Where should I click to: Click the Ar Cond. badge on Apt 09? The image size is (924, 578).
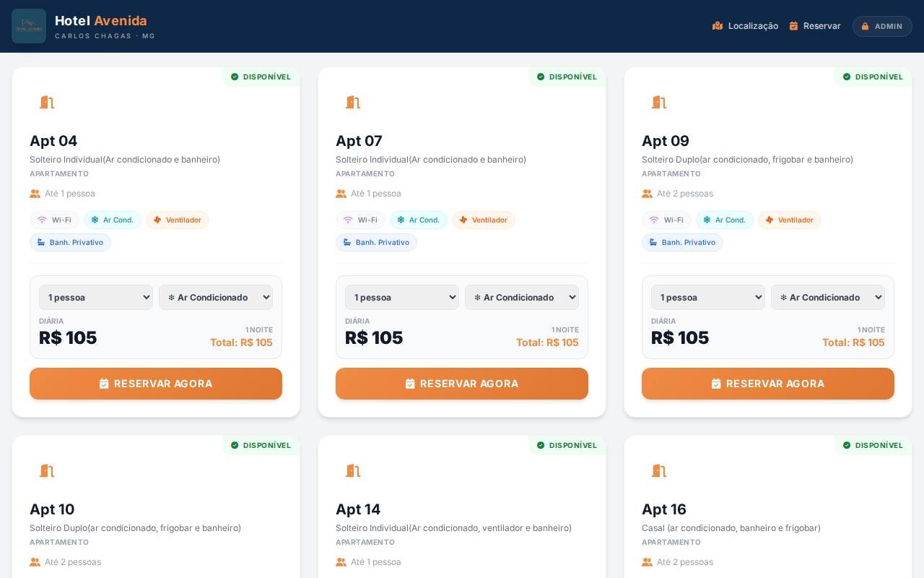[725, 220]
